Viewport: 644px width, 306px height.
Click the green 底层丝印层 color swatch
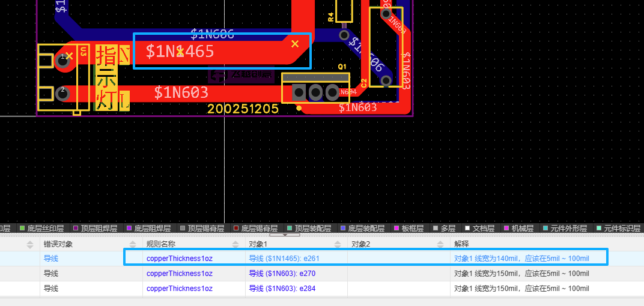[23, 229]
